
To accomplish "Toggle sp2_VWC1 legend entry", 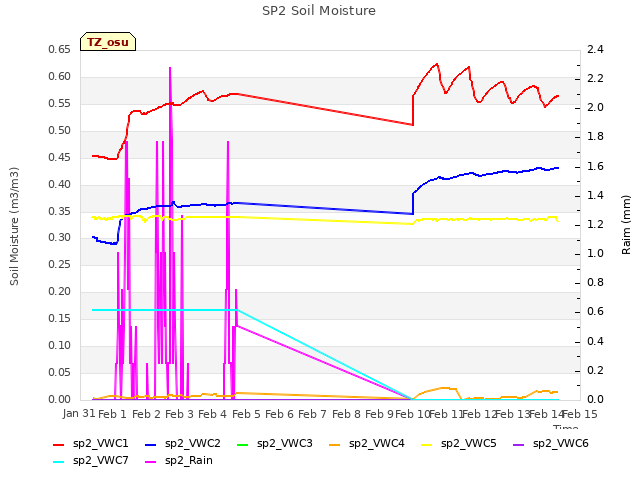I will (91, 444).
